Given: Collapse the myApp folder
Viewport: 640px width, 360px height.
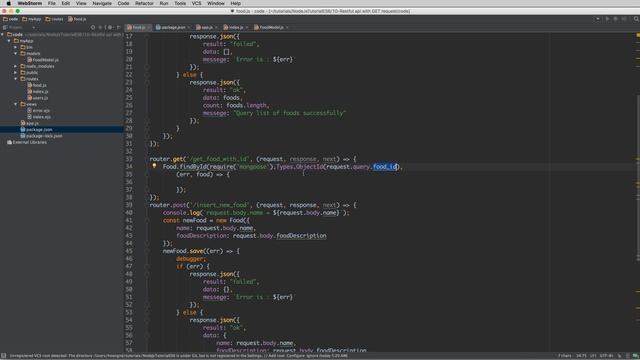Looking at the screenshot, I should click(x=9, y=41).
